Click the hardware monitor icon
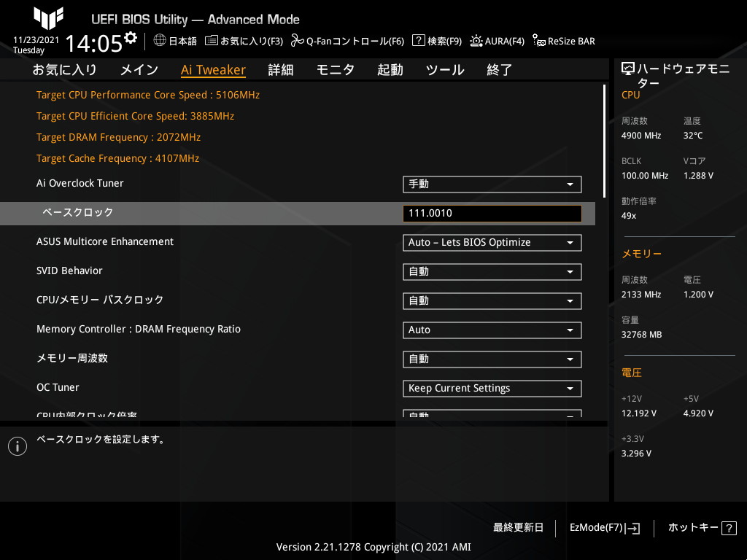This screenshot has width=747, height=560. point(628,69)
